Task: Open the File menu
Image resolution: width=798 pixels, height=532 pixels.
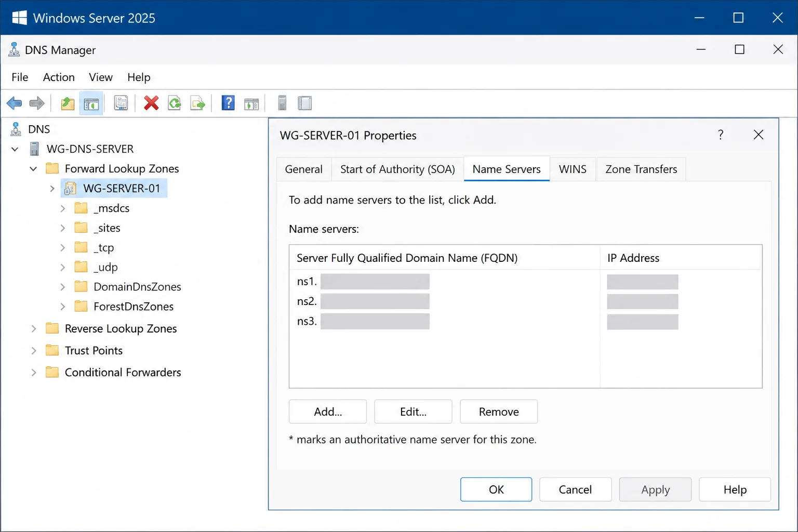Action: point(20,77)
